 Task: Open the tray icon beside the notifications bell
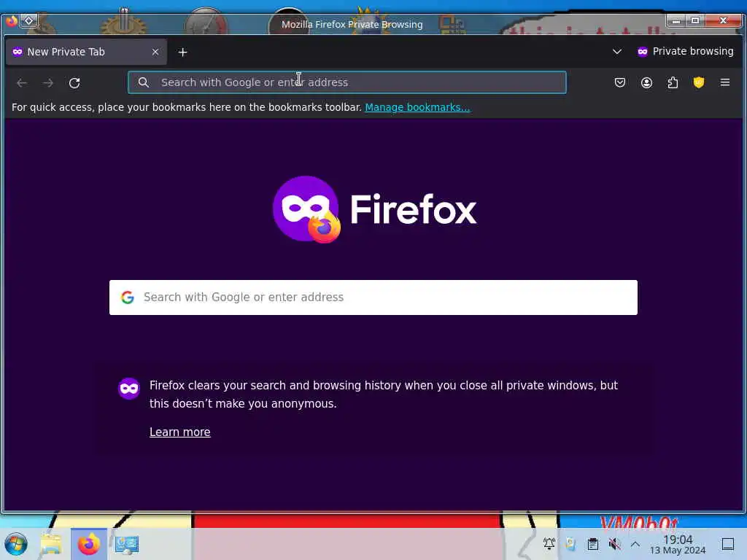click(x=570, y=544)
